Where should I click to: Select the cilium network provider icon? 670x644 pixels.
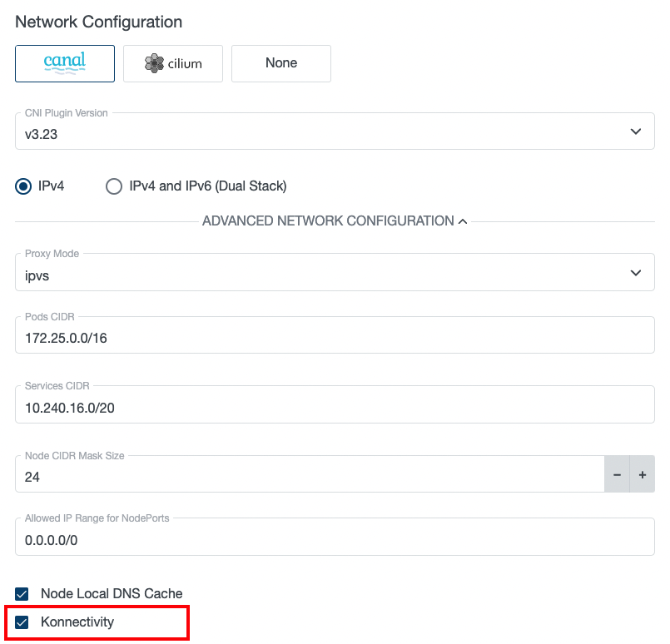coord(172,63)
